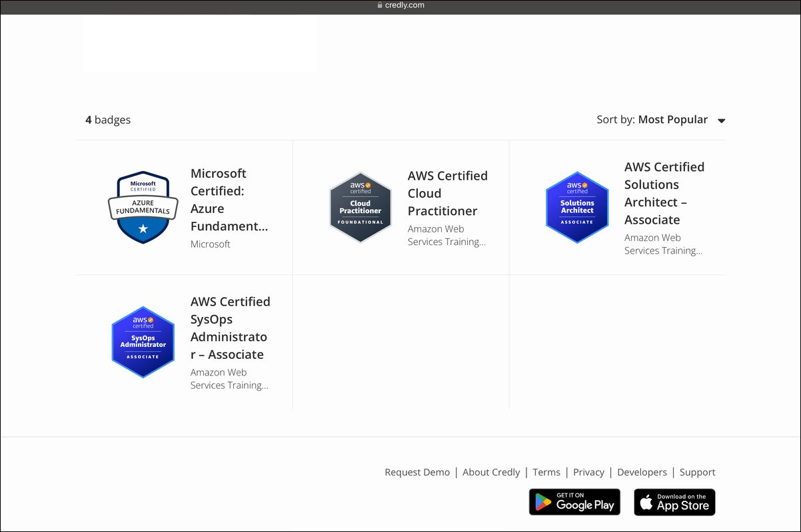The height and width of the screenshot is (532, 801).
Task: Click issuer text under Solutions Architect – Associate
Action: [x=663, y=244]
